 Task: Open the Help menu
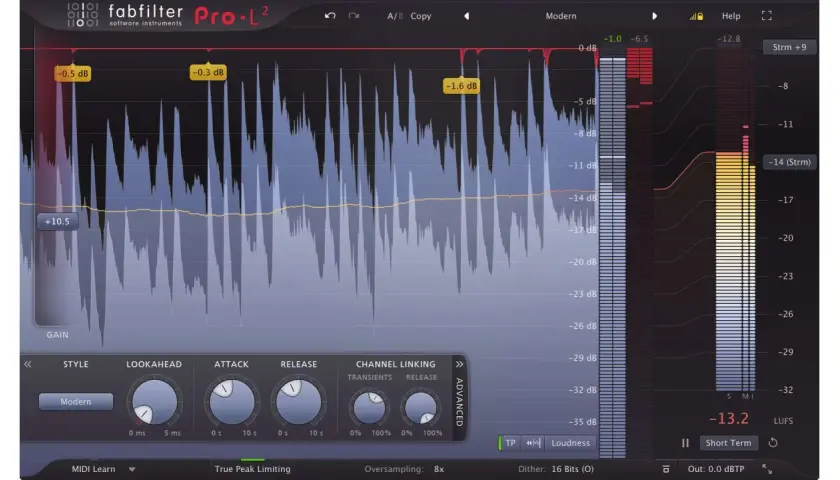(x=731, y=16)
